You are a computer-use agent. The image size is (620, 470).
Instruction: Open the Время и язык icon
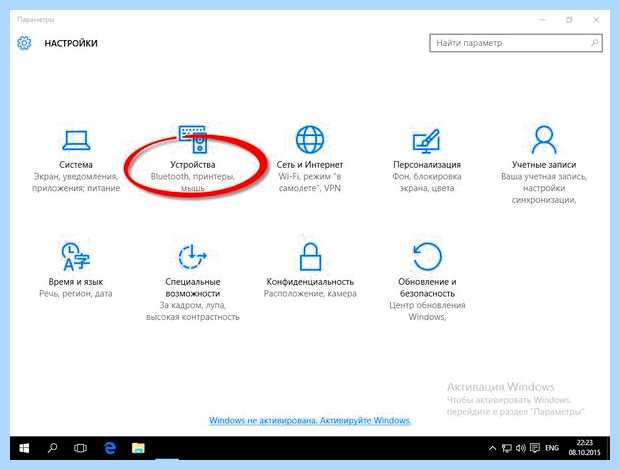pos(75,257)
